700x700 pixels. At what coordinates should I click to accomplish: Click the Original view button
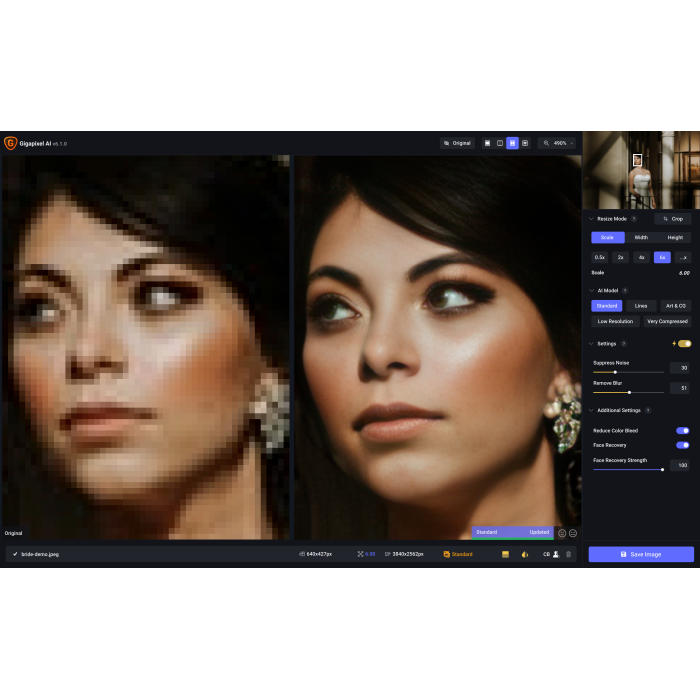click(x=457, y=143)
